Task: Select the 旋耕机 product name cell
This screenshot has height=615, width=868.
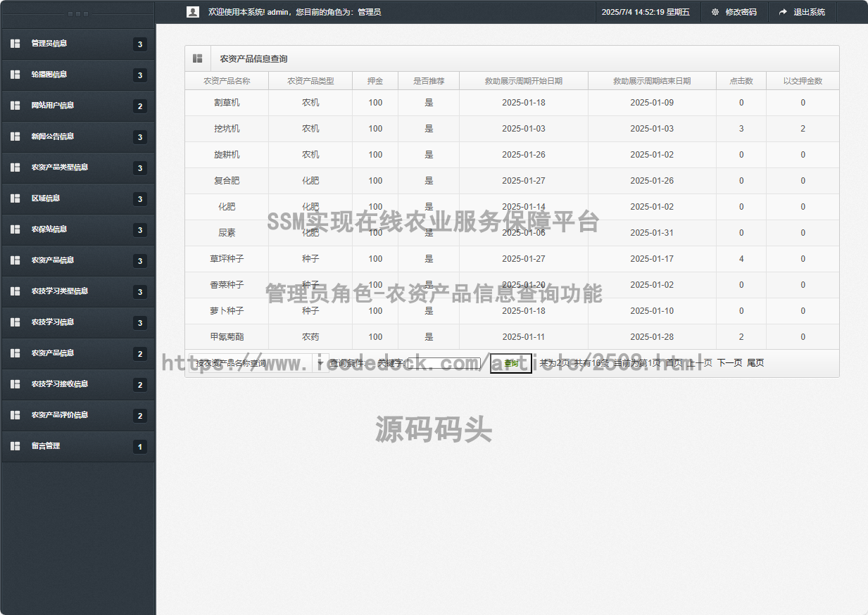Action: coord(227,155)
